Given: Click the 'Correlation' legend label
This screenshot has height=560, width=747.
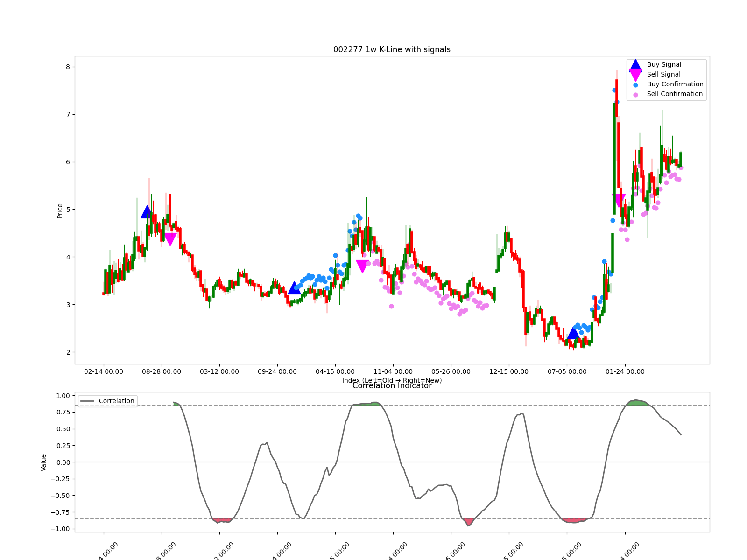Looking at the screenshot, I should (116, 401).
